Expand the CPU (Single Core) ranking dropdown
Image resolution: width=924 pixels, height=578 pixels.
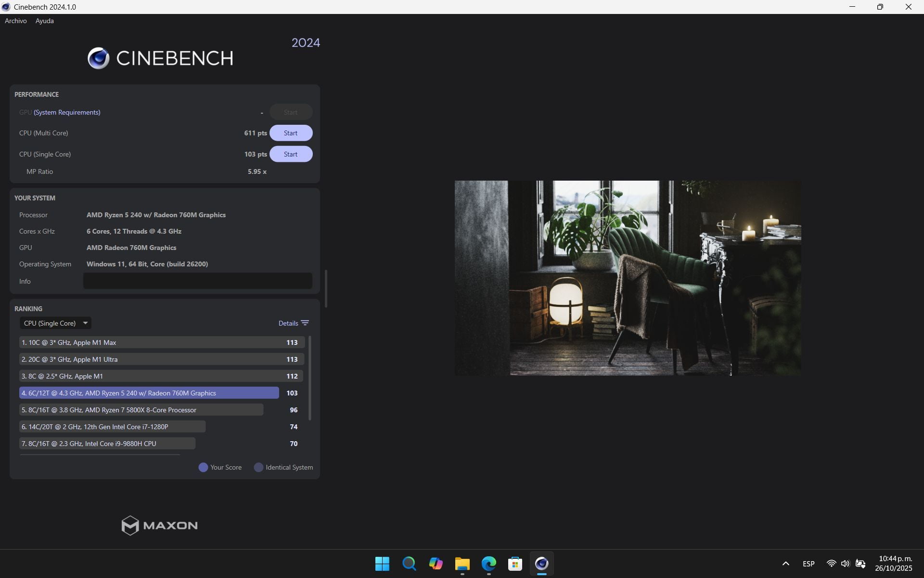(x=55, y=323)
